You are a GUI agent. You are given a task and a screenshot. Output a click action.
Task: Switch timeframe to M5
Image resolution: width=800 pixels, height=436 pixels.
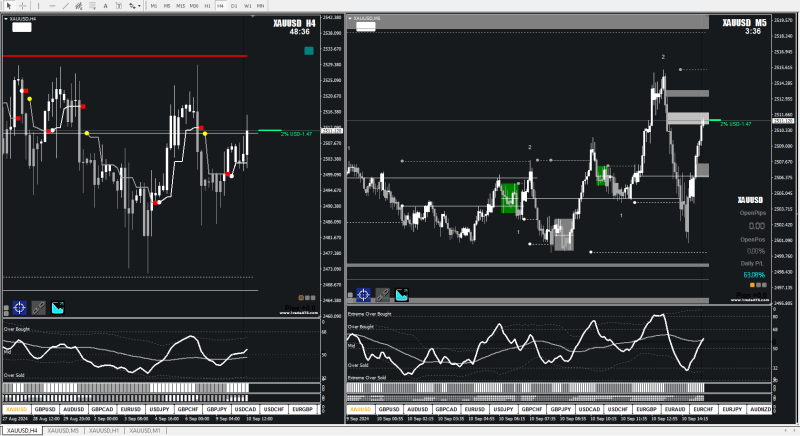(x=167, y=6)
